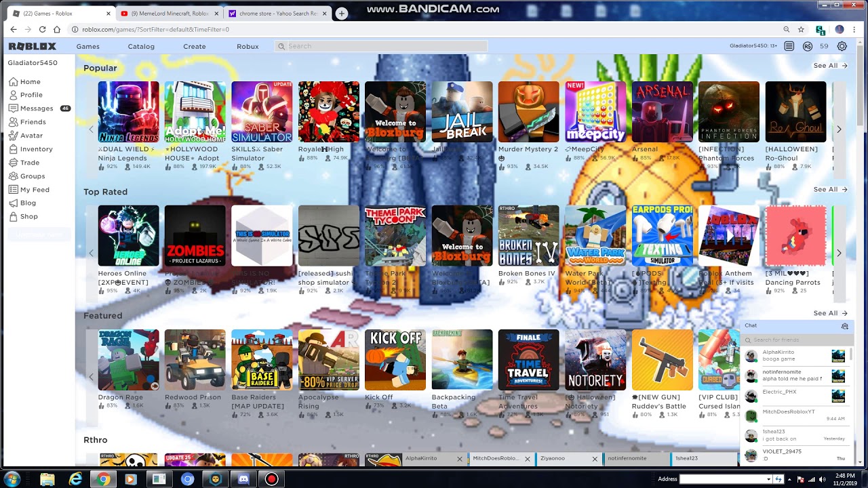
Task: Open the Friends sidebar icon
Action: (13, 122)
